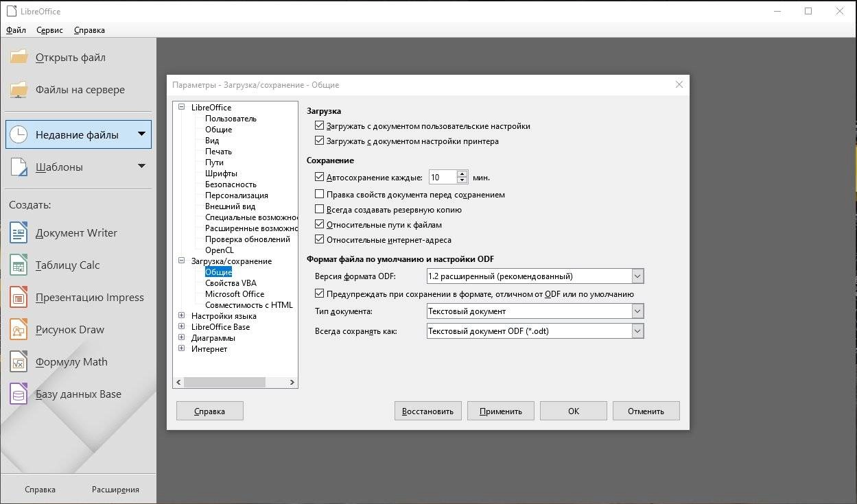Click the autosave minutes input field
The image size is (857, 504).
pos(443,177)
